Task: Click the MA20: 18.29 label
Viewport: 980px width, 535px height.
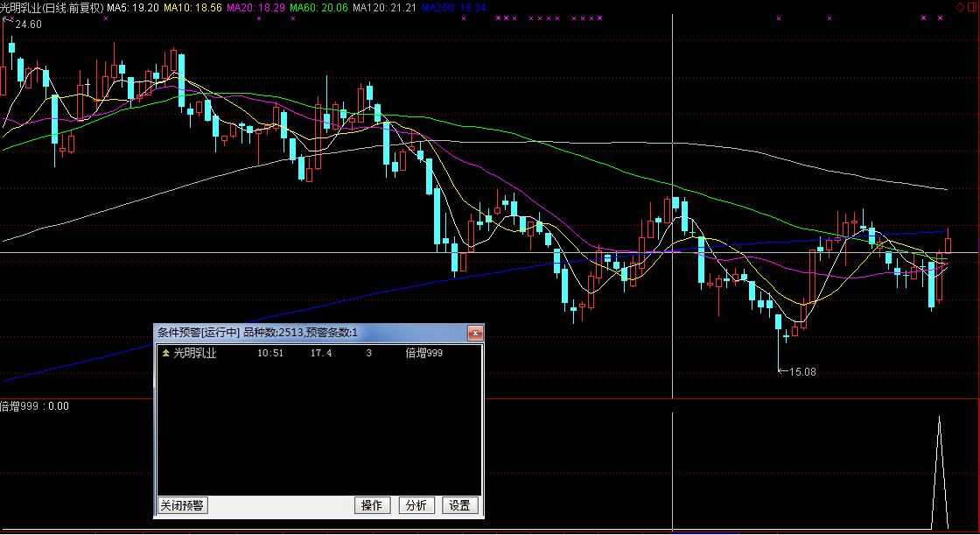Action: [x=255, y=8]
